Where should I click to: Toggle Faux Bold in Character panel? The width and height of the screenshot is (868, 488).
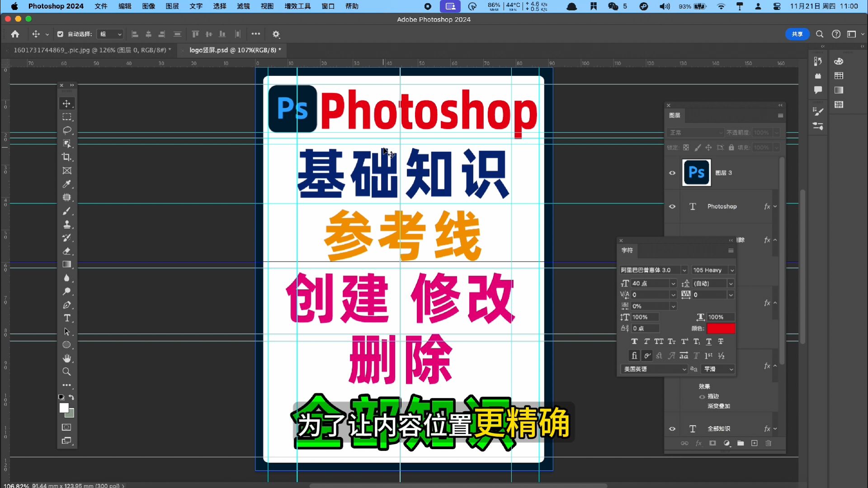(634, 342)
